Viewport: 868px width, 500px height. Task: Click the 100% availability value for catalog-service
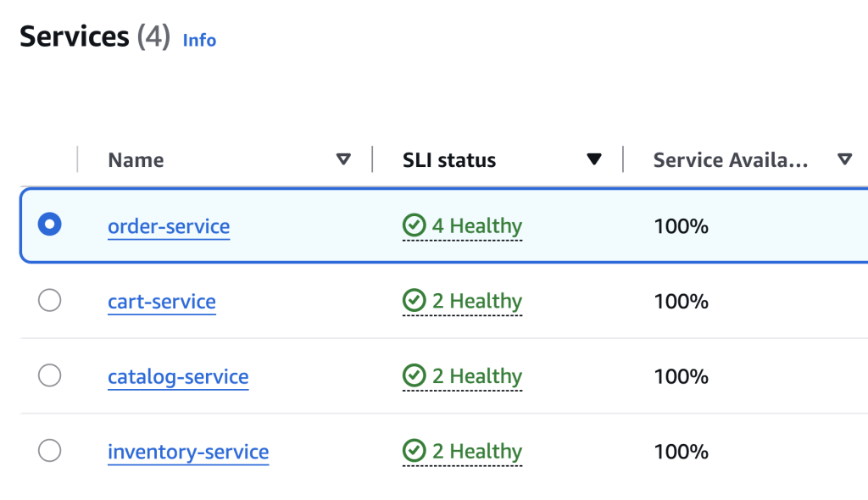click(681, 377)
